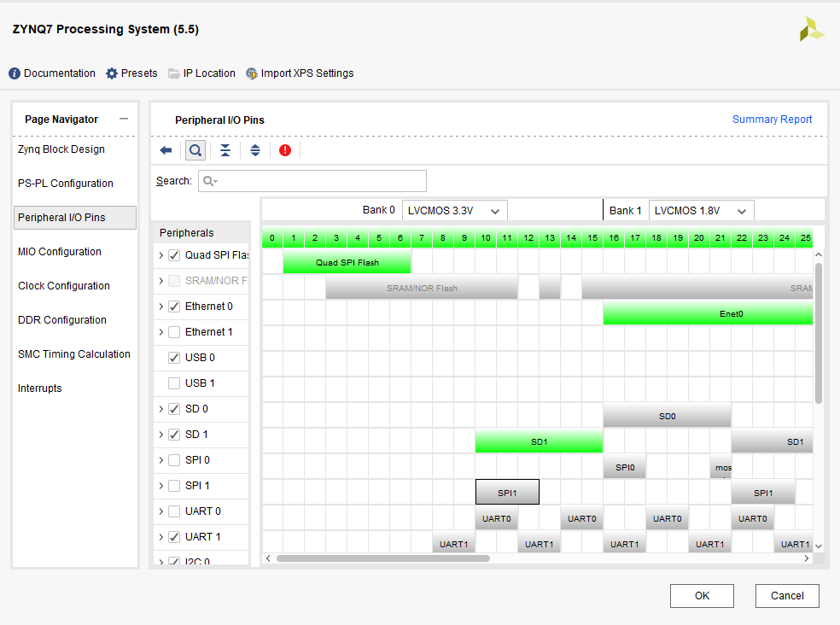Screen dimensions: 840x625
Task: Click Import XPS Settings
Action: [x=307, y=73]
